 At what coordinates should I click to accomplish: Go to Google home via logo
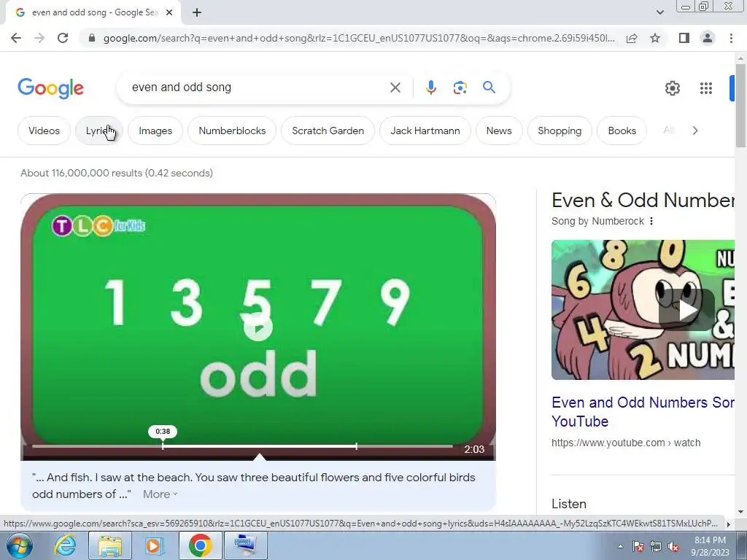coord(50,88)
